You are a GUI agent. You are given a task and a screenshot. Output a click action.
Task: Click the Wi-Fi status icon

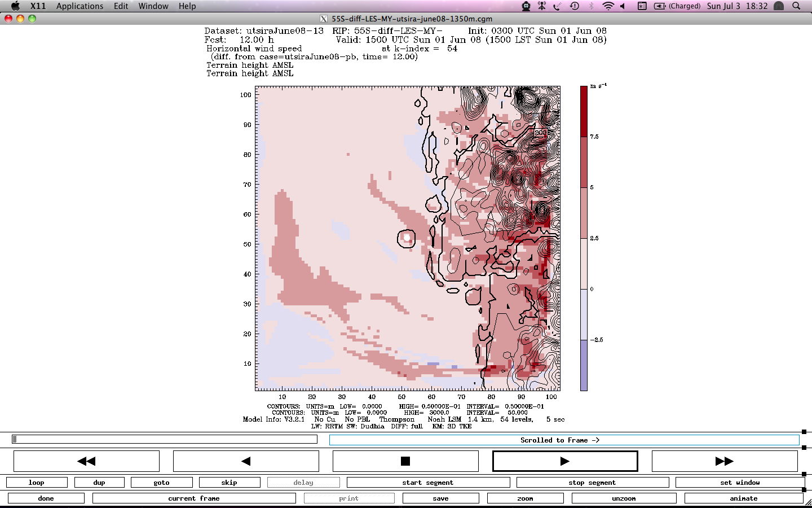click(608, 6)
